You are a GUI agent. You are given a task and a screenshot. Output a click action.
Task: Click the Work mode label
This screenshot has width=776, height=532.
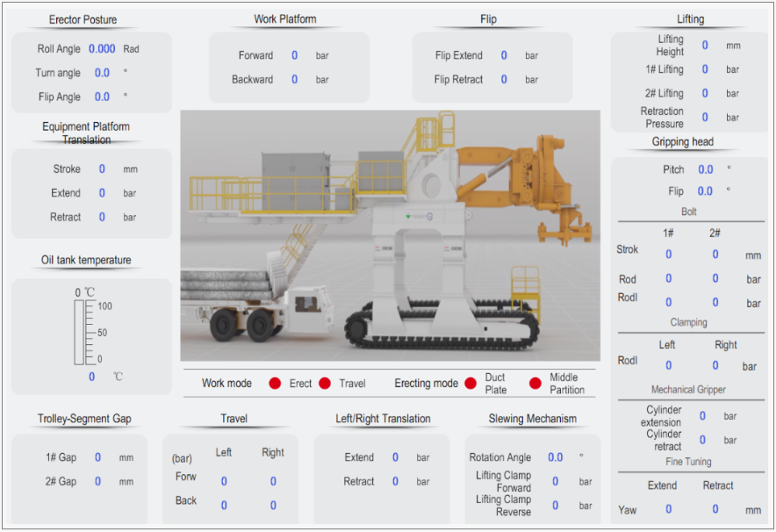226,384
